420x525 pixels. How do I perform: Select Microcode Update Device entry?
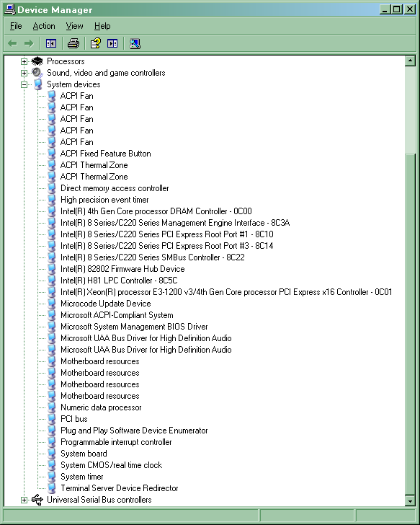point(106,304)
